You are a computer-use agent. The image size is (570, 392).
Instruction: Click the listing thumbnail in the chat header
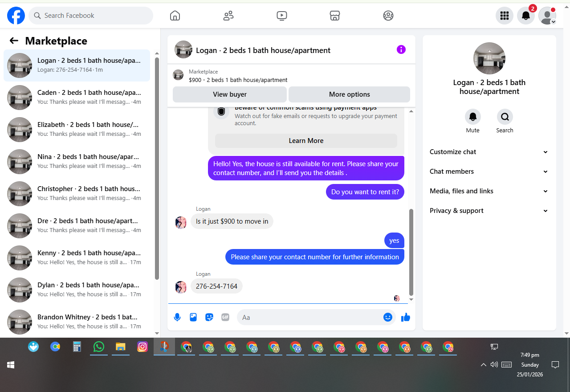[x=183, y=49]
